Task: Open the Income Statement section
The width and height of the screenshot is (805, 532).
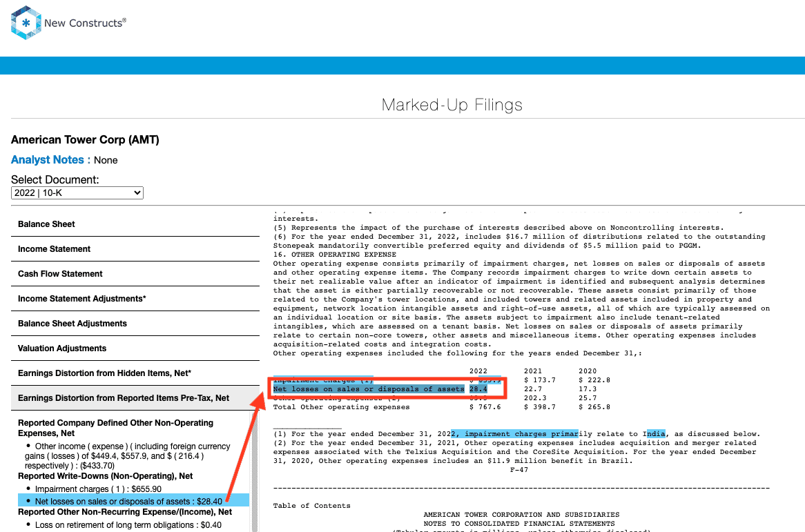Action: click(135, 249)
